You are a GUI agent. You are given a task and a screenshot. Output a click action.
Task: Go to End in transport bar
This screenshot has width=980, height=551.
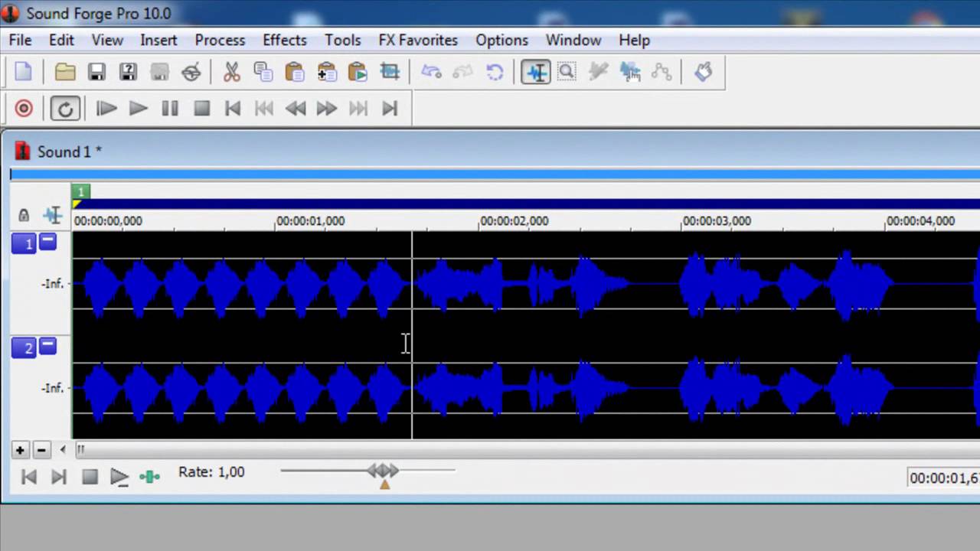pos(390,109)
